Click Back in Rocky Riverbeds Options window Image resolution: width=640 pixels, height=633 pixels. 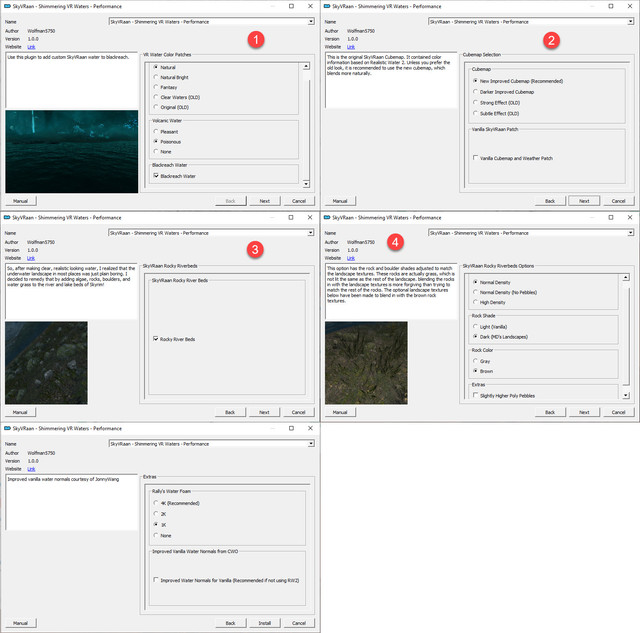click(550, 412)
